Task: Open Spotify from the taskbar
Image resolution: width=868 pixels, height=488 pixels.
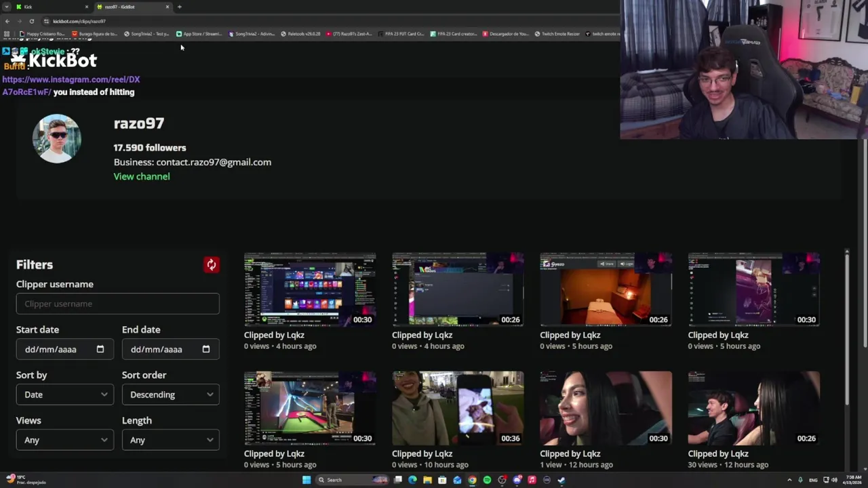Action: [487, 480]
